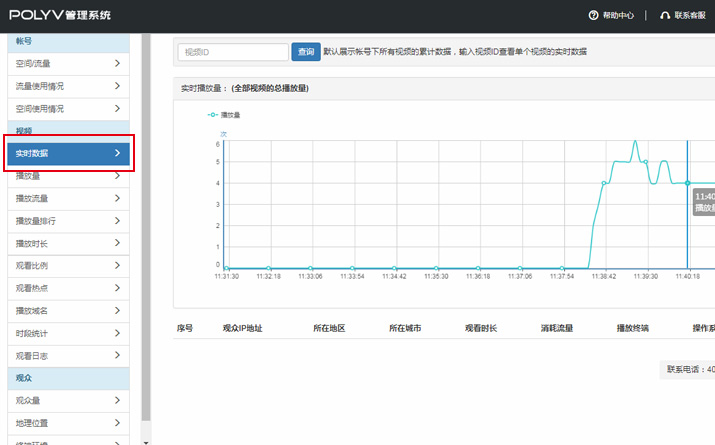This screenshot has height=445, width=715.
Task: Open 实时数据 in the sidebar
Action: pos(67,153)
